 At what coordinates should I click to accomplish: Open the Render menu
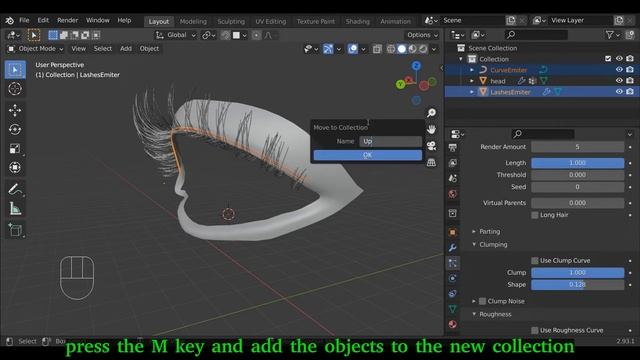[67, 20]
